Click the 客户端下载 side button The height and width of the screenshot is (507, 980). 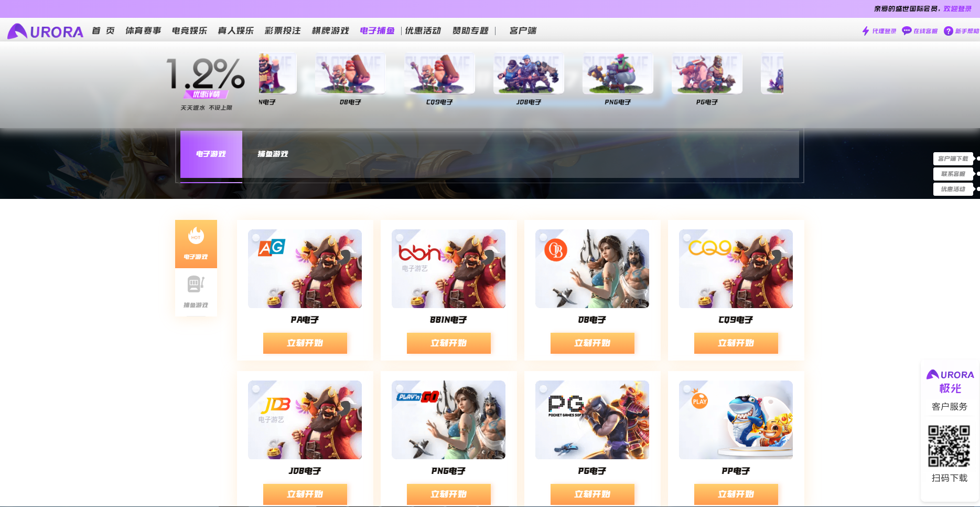(953, 159)
